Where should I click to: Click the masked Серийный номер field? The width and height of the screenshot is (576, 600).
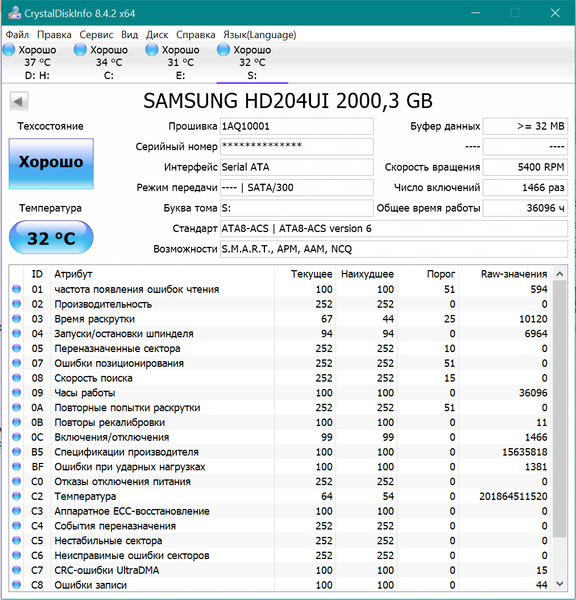coord(297,147)
